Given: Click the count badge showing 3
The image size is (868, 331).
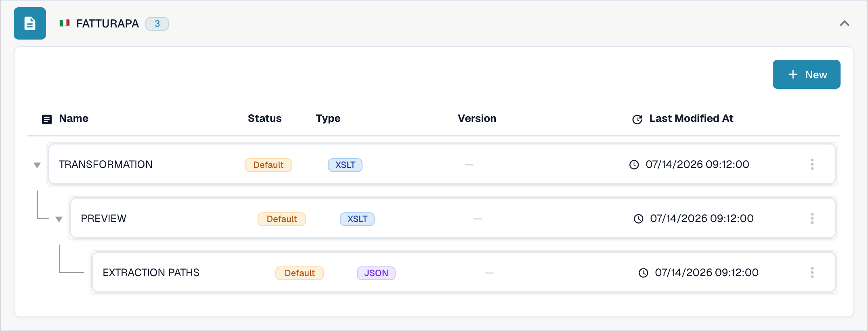Looking at the screenshot, I should pyautogui.click(x=157, y=24).
